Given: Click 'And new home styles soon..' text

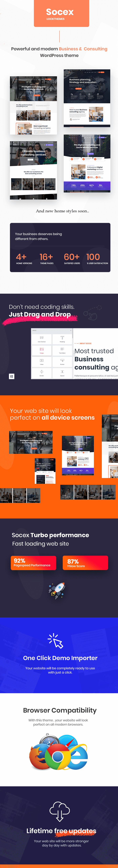Looking at the screenshot, I should click(62, 211).
